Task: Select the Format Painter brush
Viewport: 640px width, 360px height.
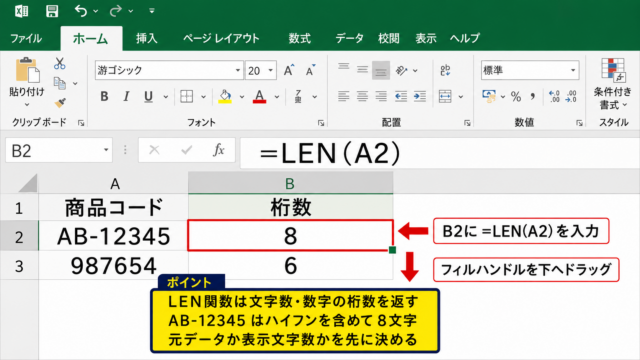Action: tap(60, 103)
